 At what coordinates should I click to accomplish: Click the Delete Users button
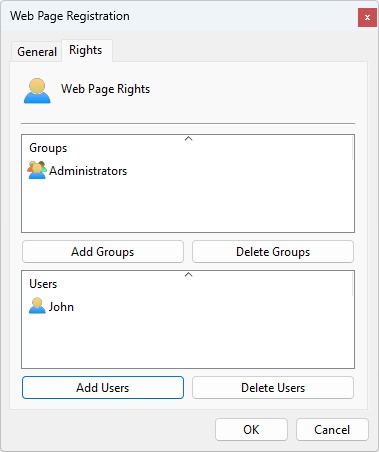pyautogui.click(x=273, y=388)
